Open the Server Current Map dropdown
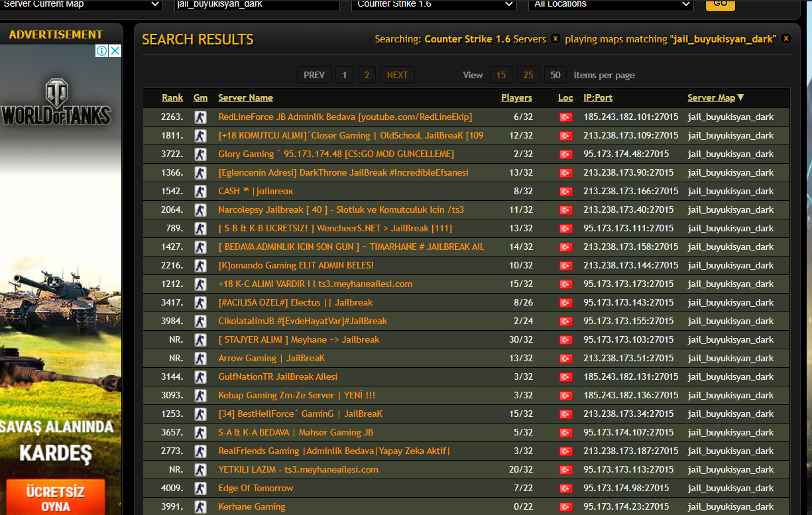This screenshot has width=812, height=515. point(81,4)
